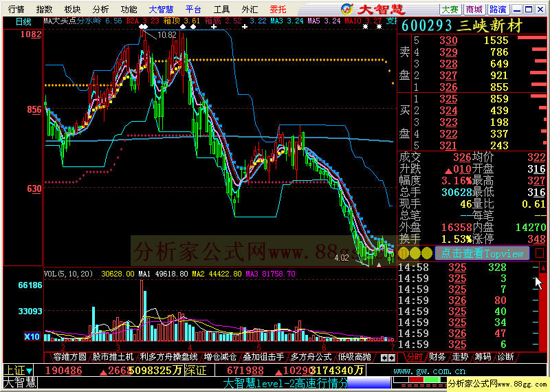Viewport: 550px width, 392px height.
Task: Click the 总手 value 30628
Action: coord(456,193)
